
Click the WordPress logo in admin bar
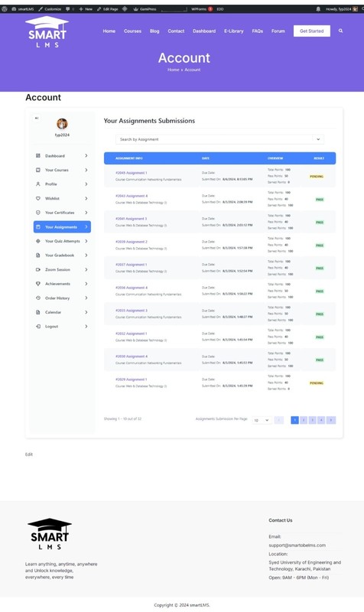pos(5,9)
